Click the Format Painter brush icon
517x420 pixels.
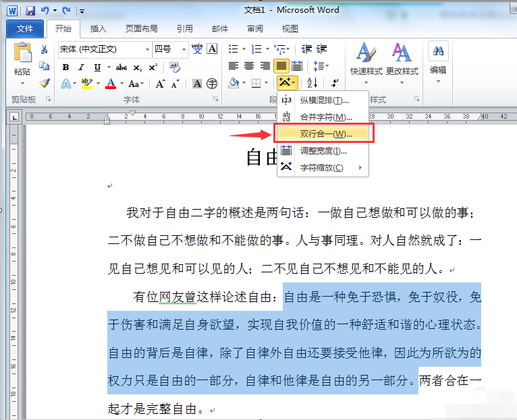[44, 83]
